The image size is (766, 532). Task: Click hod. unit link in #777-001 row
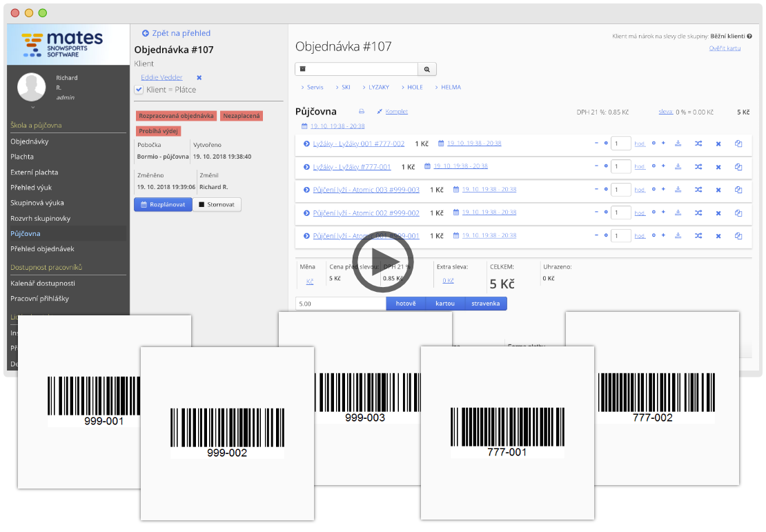(x=640, y=167)
